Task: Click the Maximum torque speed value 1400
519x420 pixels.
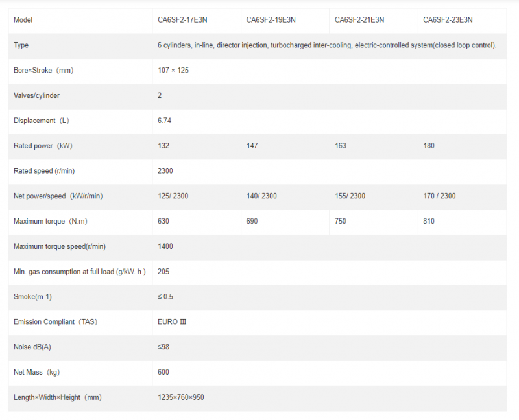Action: 165,246
